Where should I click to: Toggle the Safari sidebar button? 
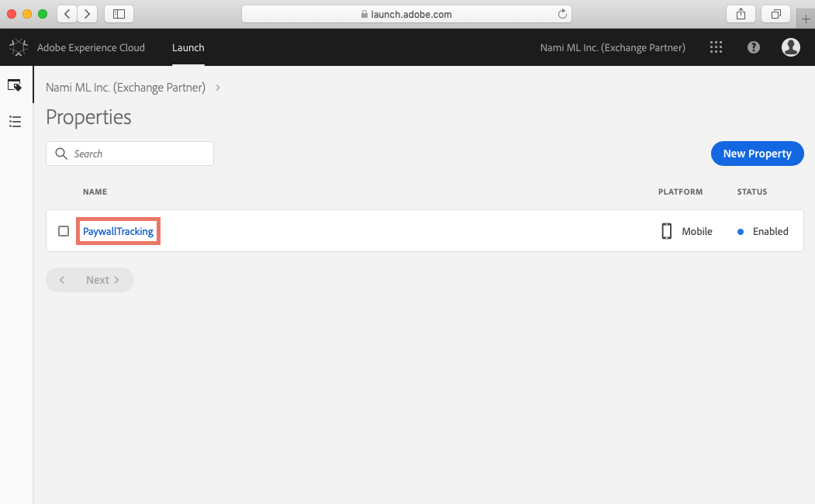(119, 14)
